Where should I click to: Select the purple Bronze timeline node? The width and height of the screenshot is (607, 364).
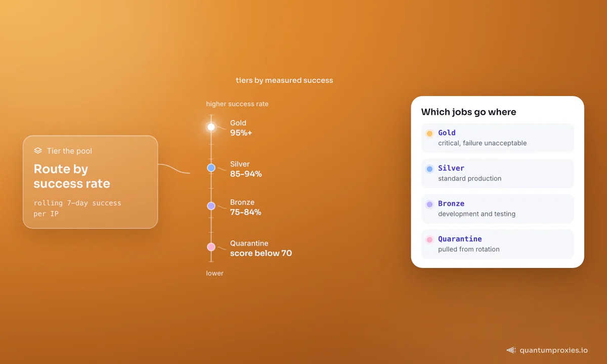click(x=211, y=206)
